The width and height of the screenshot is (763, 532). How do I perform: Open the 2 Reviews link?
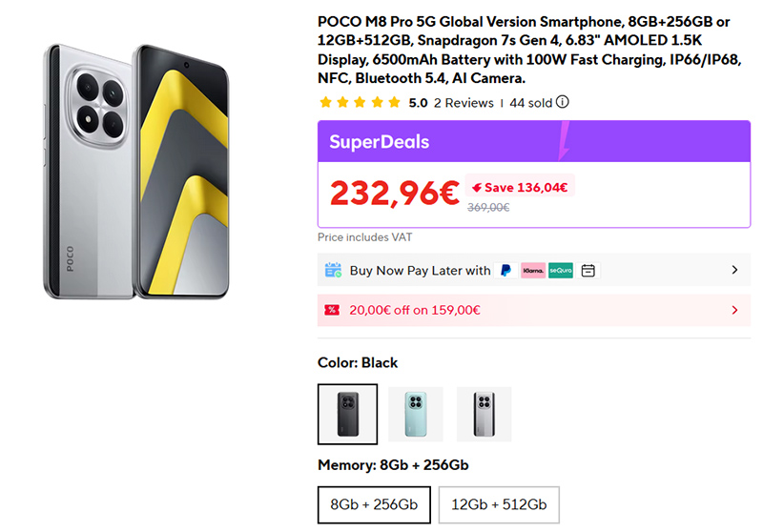point(464,103)
